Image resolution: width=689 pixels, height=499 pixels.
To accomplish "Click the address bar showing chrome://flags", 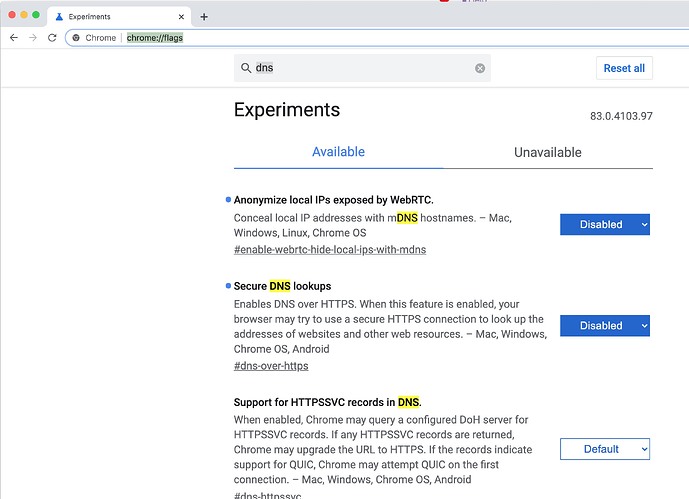I will pos(378,38).
